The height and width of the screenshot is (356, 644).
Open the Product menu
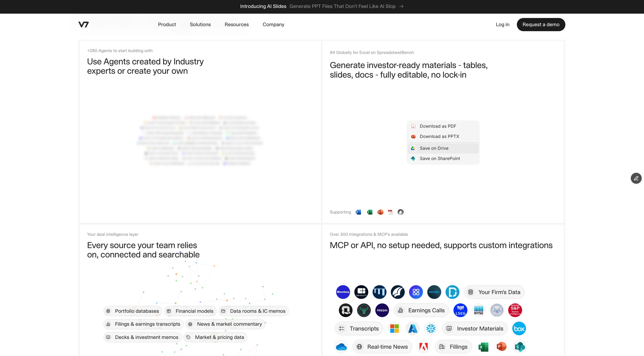pos(167,24)
